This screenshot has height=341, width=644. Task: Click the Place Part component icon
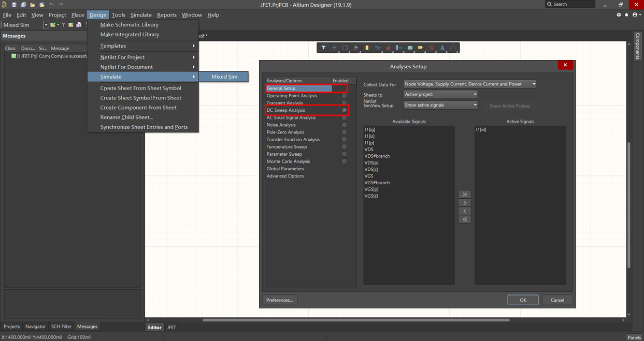tap(367, 48)
